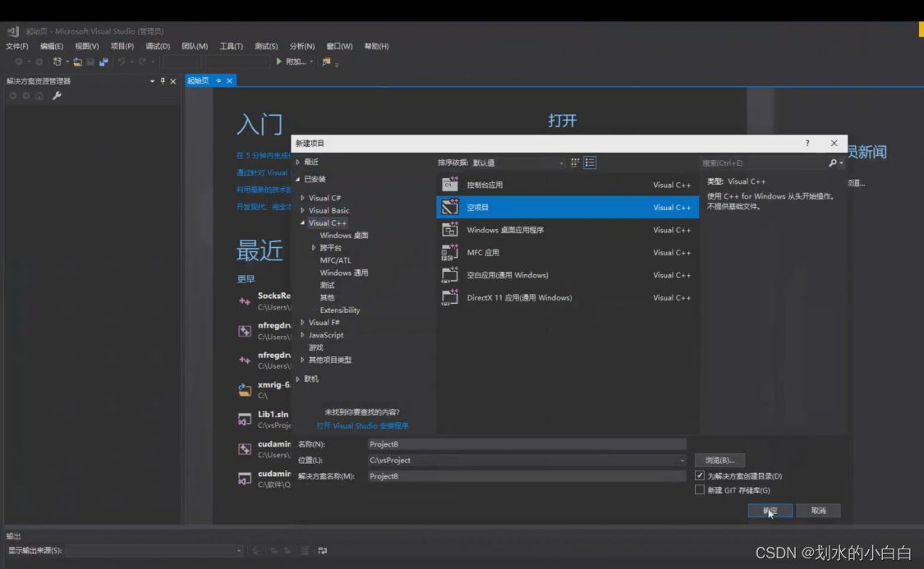Expand the Visual Basic node
Screen dimensions: 924x569
[303, 210]
